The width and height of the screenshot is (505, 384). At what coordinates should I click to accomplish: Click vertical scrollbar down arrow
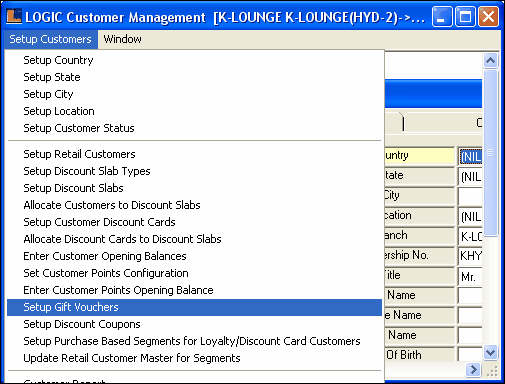coord(490,353)
